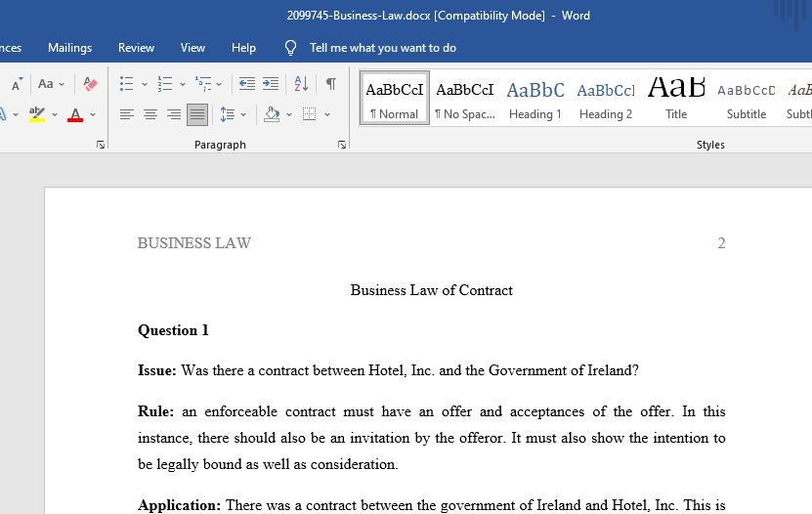Open Change Case dropdown arrow
The width and height of the screenshot is (812, 514).
(x=62, y=84)
